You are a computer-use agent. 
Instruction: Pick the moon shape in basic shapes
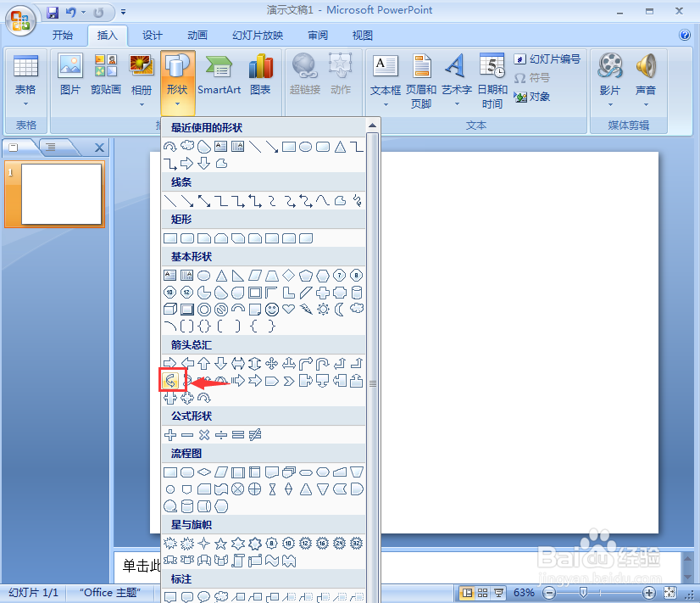340,309
